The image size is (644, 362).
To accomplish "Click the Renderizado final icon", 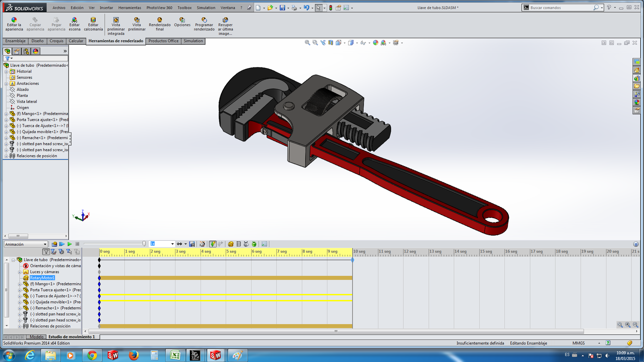I will pos(160,20).
